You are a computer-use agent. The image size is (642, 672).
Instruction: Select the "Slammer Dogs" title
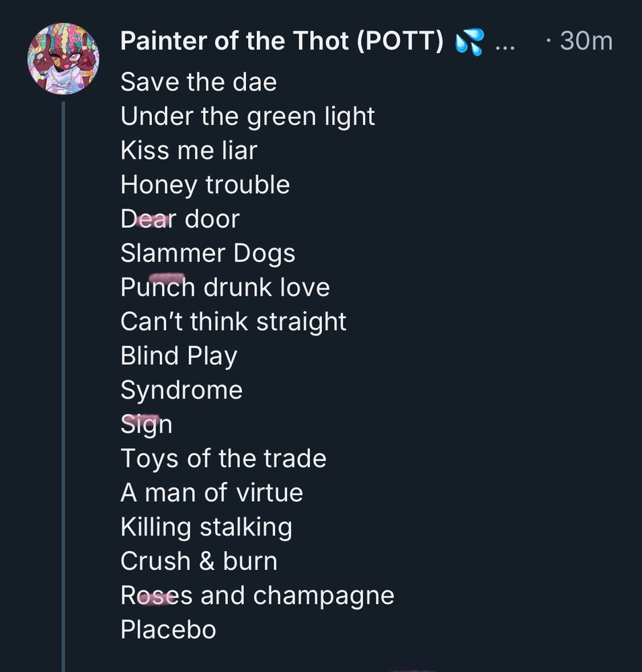[208, 253]
